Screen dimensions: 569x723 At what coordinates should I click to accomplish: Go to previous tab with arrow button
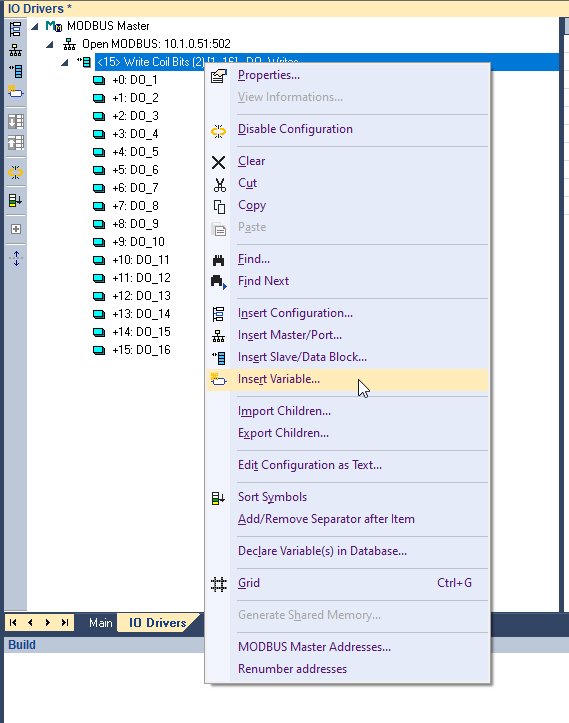click(30, 623)
